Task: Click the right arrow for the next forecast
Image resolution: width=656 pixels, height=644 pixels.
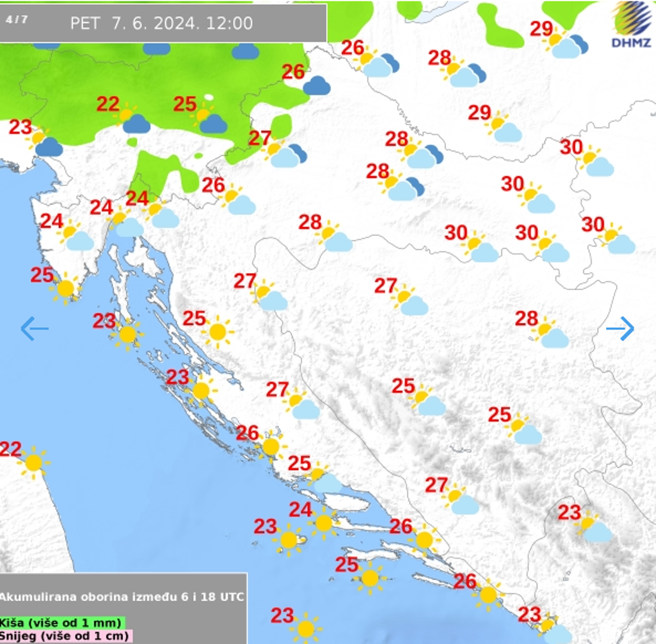Action: click(x=620, y=329)
